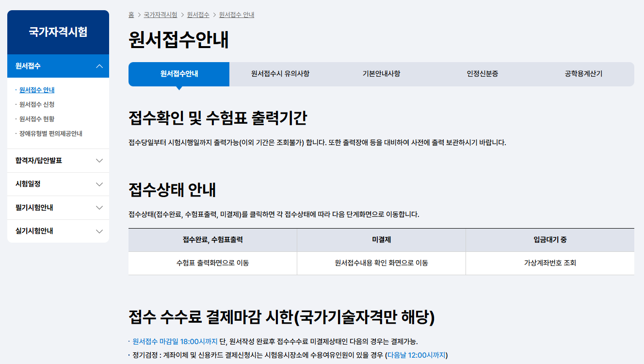The height and width of the screenshot is (364, 644).
Task: View the 인정신분증 tab
Action: (483, 74)
